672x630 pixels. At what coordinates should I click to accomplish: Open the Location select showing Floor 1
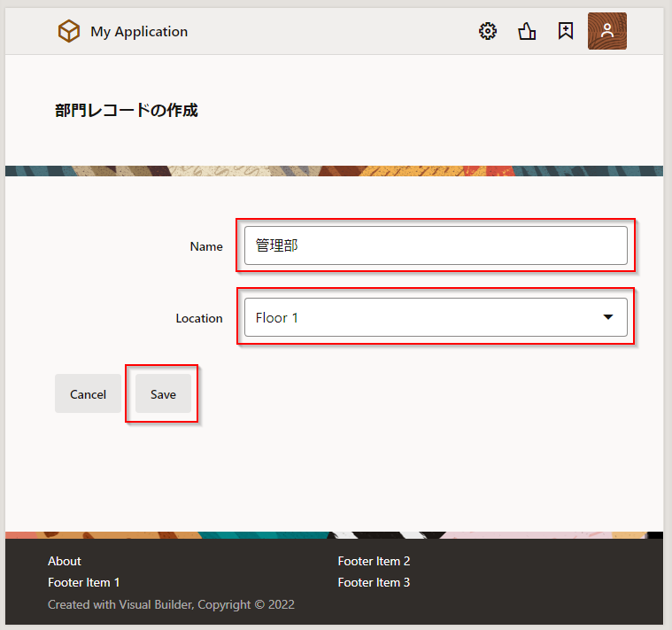click(416, 317)
